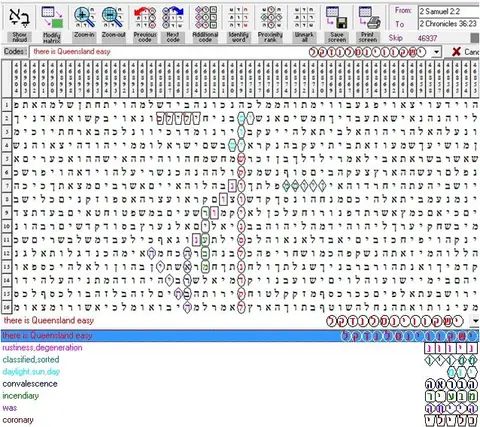Select 'classified,sorted' in the code list

(31, 360)
